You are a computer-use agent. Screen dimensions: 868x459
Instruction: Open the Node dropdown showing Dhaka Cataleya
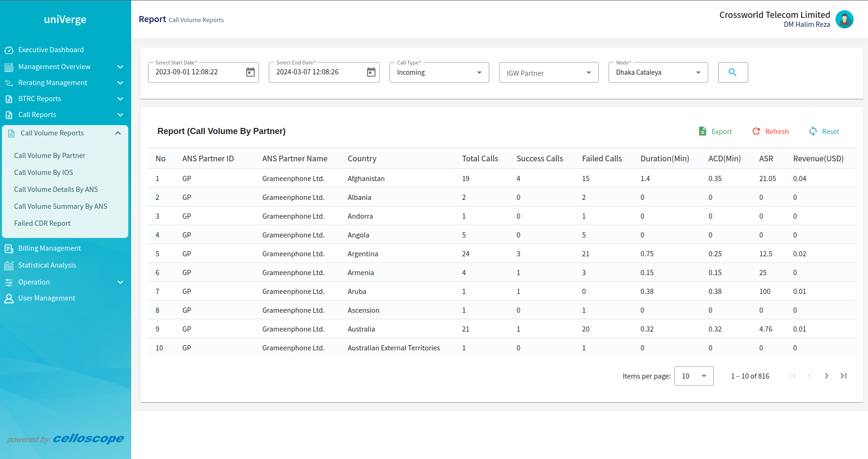658,72
